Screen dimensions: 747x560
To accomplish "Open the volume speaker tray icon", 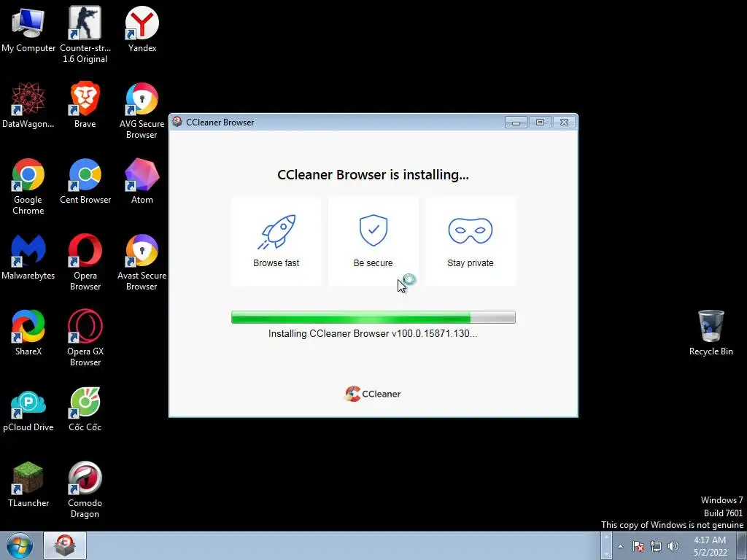I will [673, 546].
